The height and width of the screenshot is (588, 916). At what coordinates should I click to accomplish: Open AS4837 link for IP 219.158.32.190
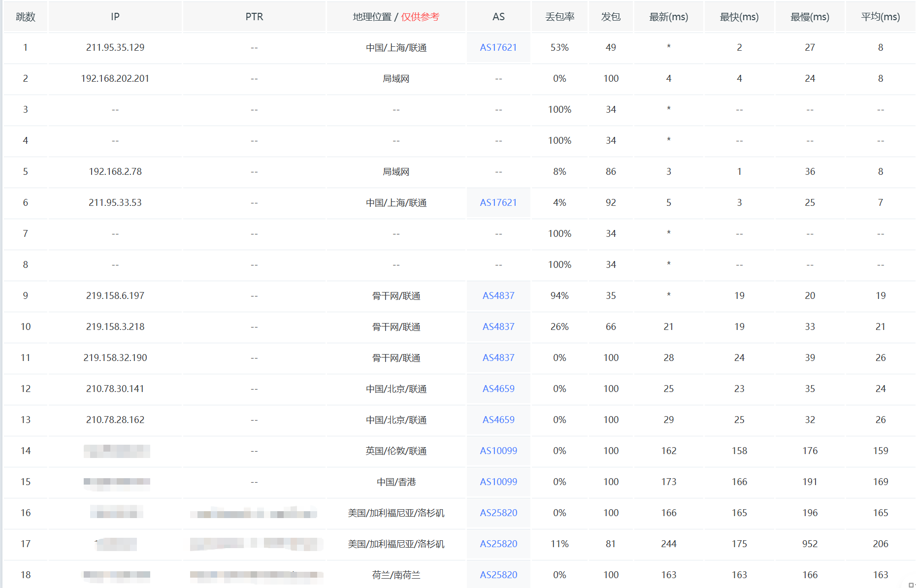click(498, 358)
